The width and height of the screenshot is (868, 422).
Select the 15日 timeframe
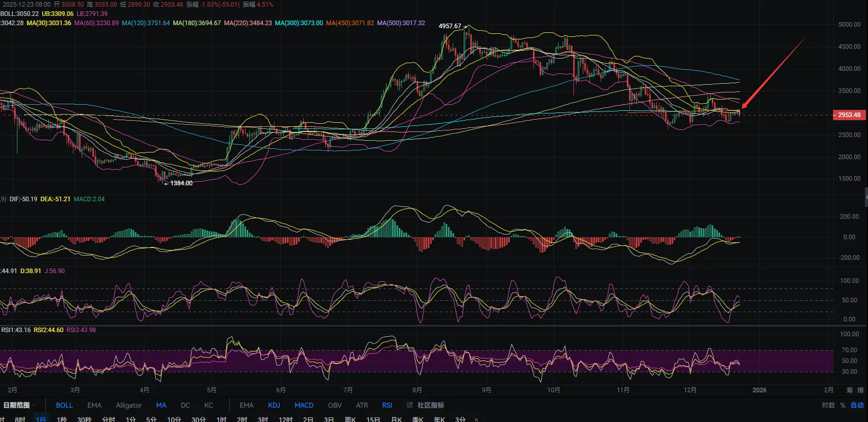click(x=373, y=419)
